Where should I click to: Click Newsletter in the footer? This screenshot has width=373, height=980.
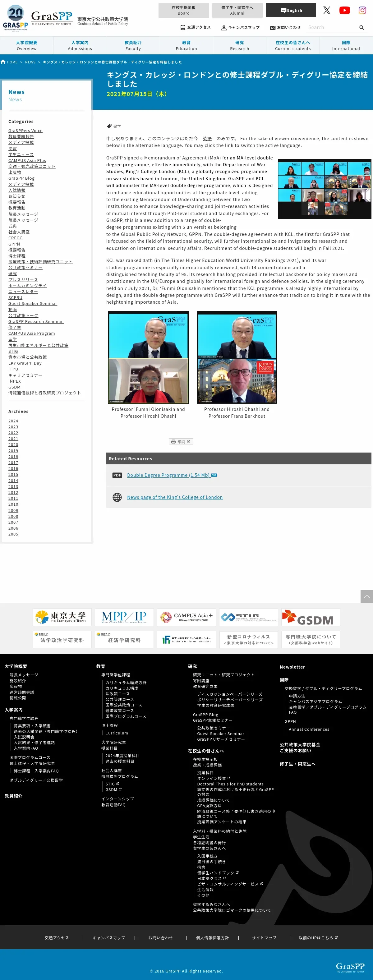click(x=292, y=667)
